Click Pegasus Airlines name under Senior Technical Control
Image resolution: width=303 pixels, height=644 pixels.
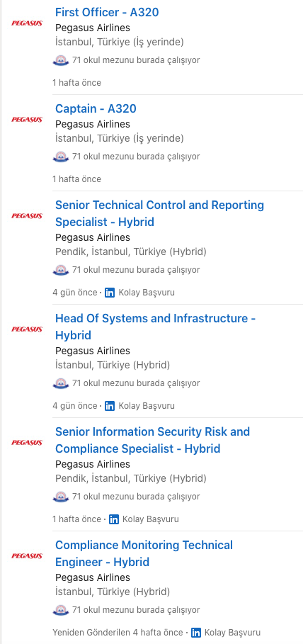[x=93, y=238]
